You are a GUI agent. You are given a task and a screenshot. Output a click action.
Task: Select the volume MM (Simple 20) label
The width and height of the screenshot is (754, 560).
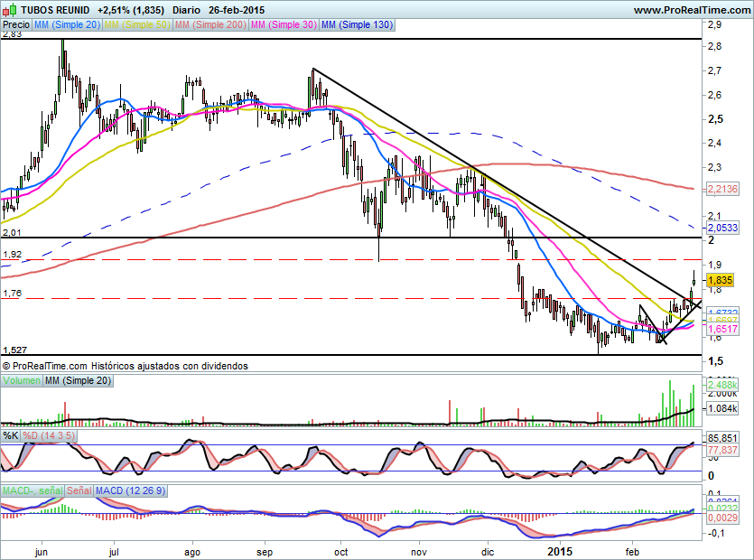(78, 382)
